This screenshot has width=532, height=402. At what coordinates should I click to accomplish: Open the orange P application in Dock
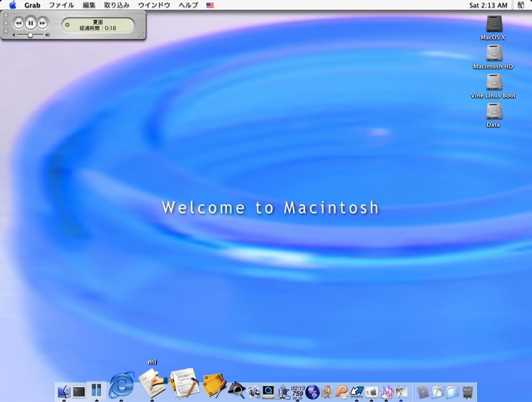[x=342, y=392]
